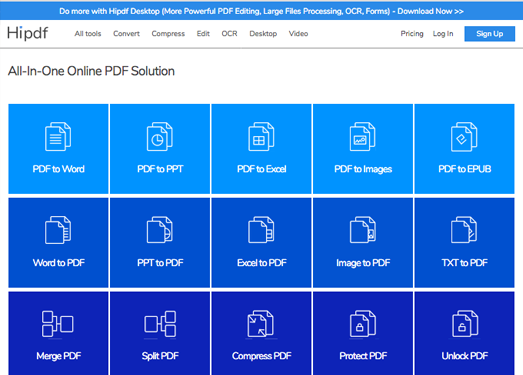Click the 'TXT to PDF' label
The width and height of the screenshot is (523, 375).
[465, 263]
